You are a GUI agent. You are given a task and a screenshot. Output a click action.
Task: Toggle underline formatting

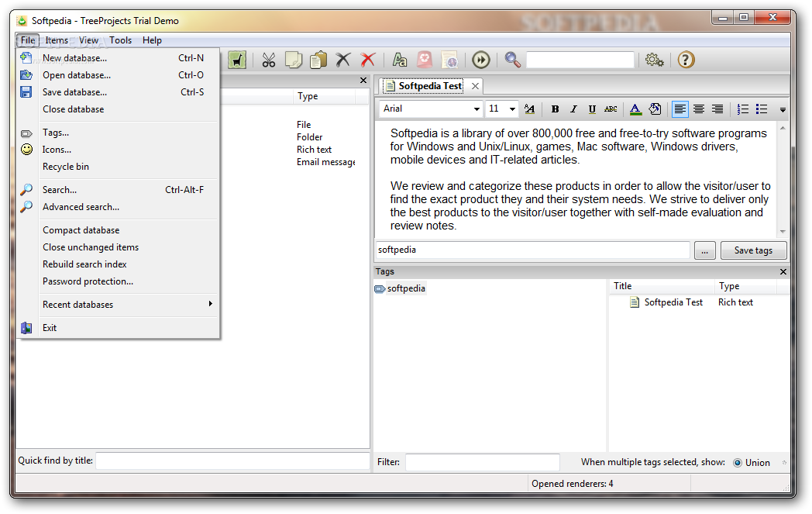(592, 109)
